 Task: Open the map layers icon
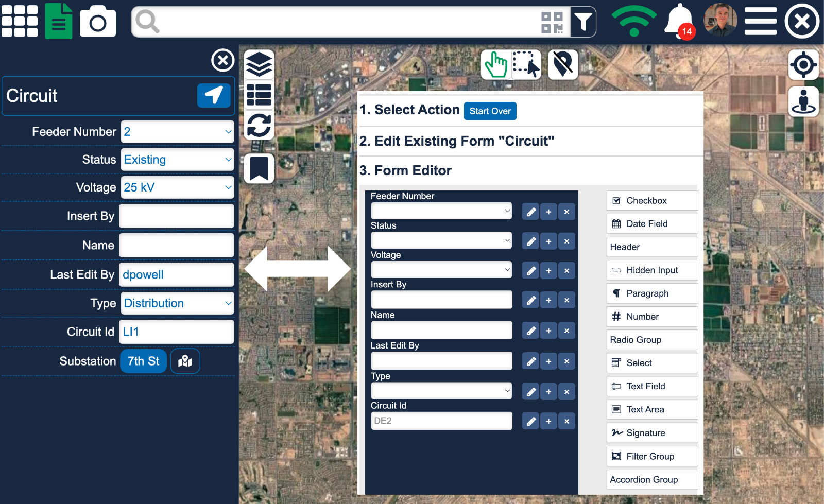[259, 65]
